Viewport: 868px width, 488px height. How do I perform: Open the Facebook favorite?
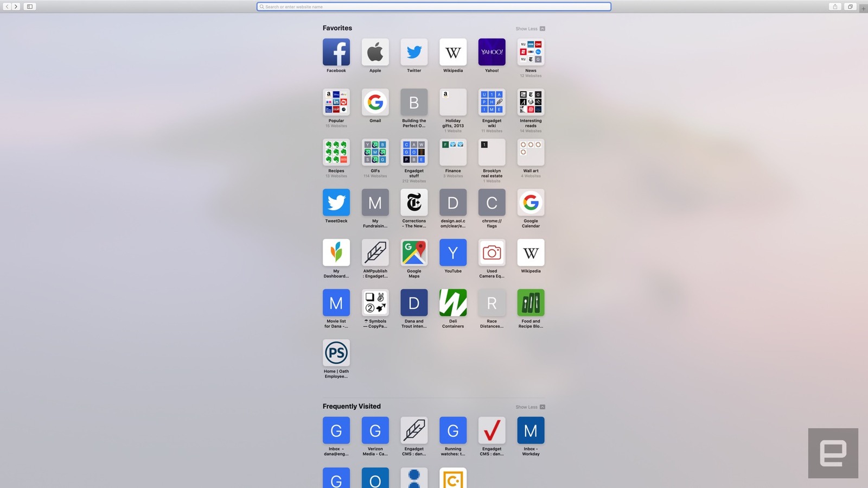336,52
